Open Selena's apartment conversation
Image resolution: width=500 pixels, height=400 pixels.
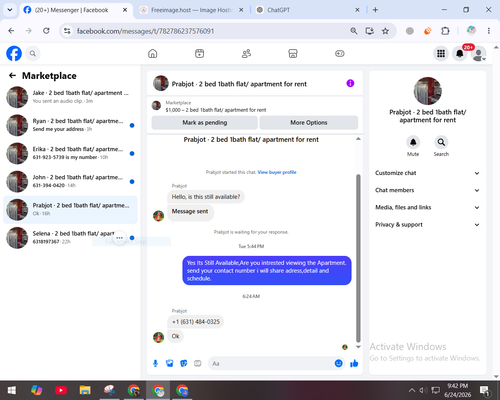[70, 238]
